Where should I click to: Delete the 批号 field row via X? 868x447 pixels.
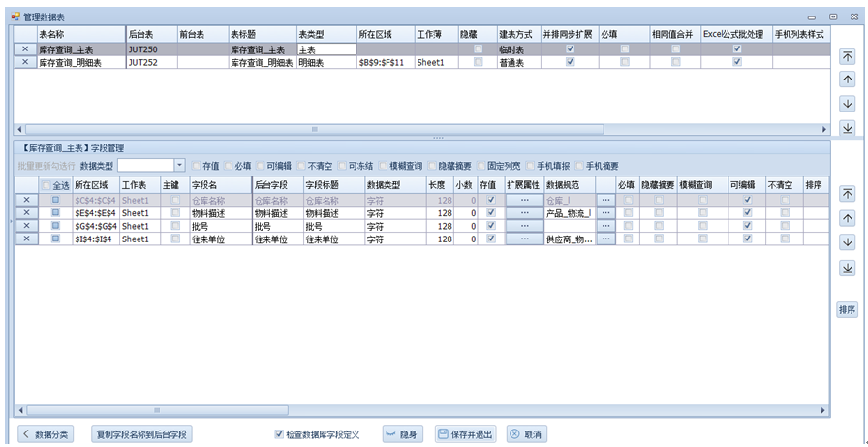tap(26, 226)
